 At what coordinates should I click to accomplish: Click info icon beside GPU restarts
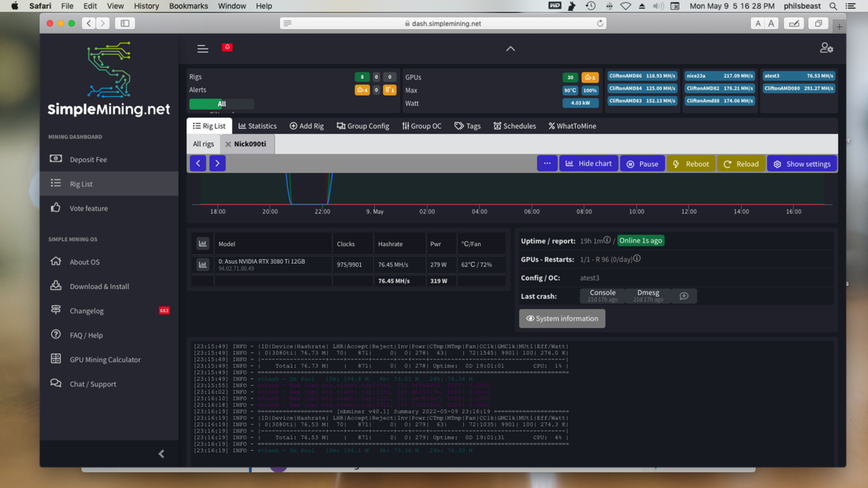pos(637,258)
